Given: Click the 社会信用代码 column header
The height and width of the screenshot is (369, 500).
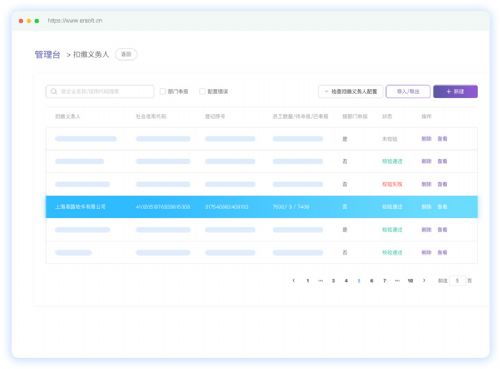Looking at the screenshot, I should [151, 116].
